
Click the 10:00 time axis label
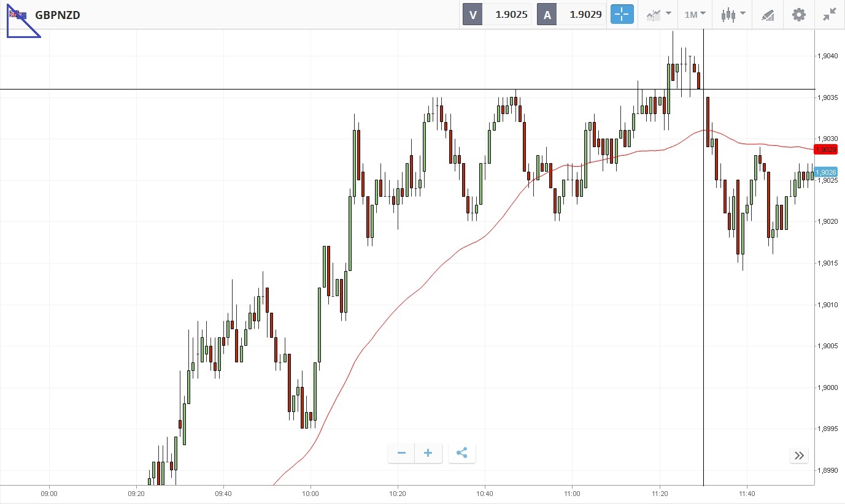[x=311, y=493]
